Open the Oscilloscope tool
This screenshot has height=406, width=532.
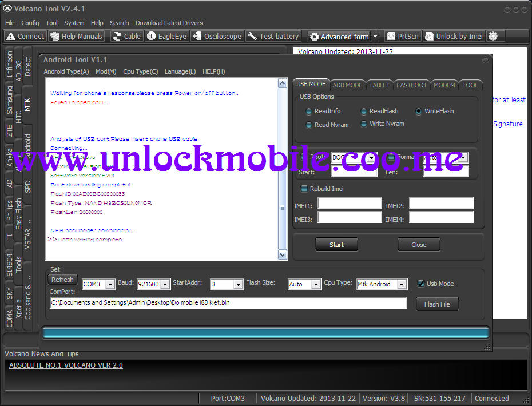tap(217, 36)
